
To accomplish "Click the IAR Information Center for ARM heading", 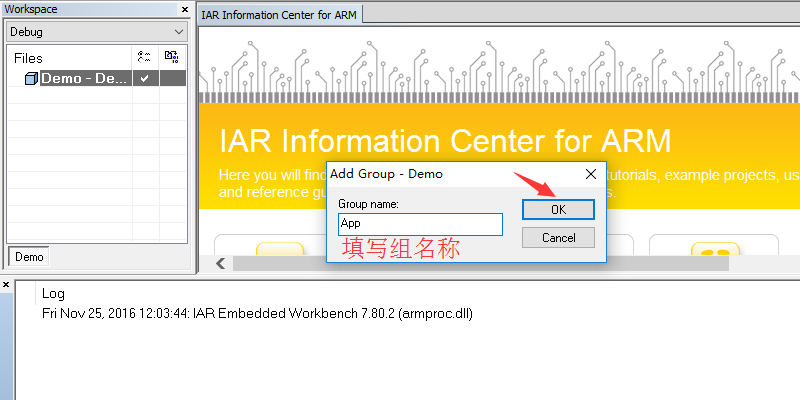I will pos(445,141).
